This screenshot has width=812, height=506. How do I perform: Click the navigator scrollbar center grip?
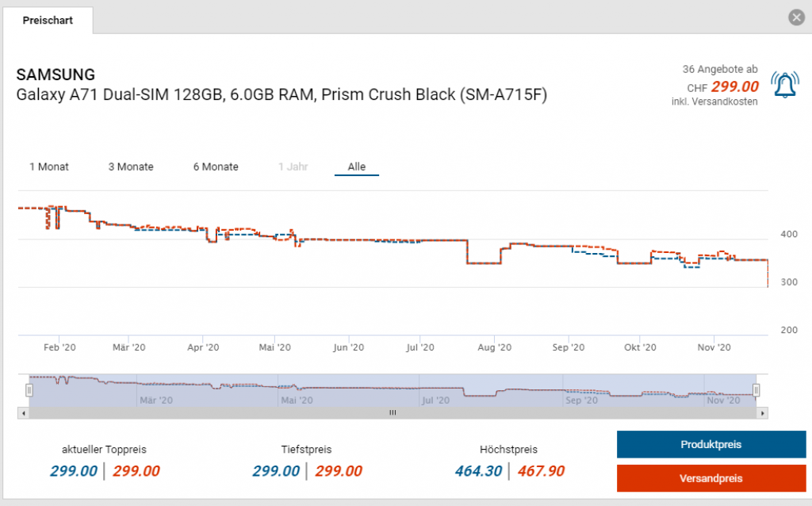tap(392, 413)
